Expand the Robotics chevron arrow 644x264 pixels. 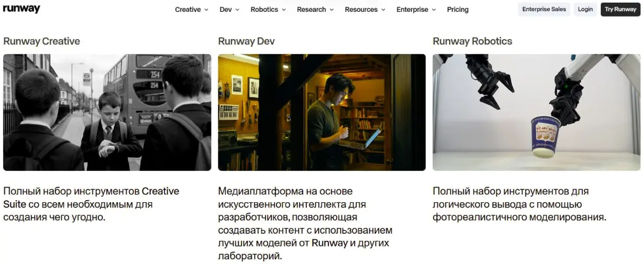click(283, 10)
